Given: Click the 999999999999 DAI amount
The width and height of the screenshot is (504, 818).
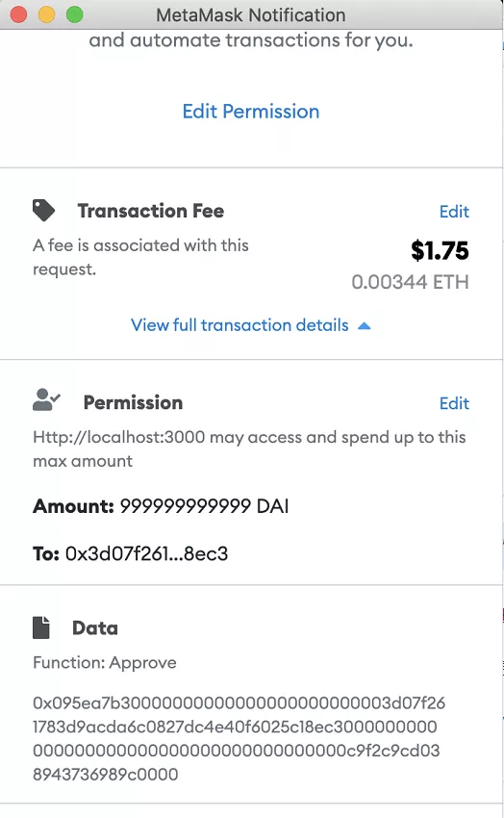Looking at the screenshot, I should click(204, 506).
